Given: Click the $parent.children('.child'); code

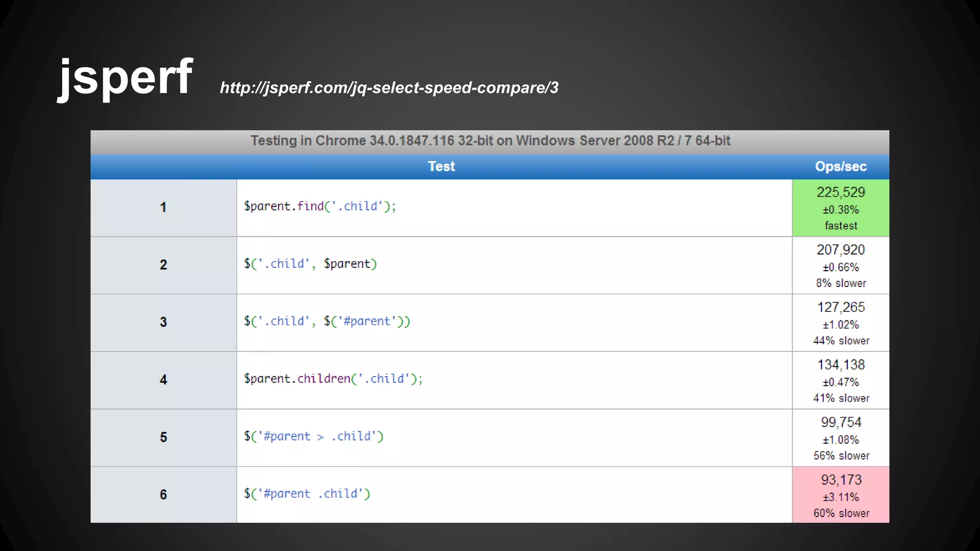Looking at the screenshot, I should (334, 379).
